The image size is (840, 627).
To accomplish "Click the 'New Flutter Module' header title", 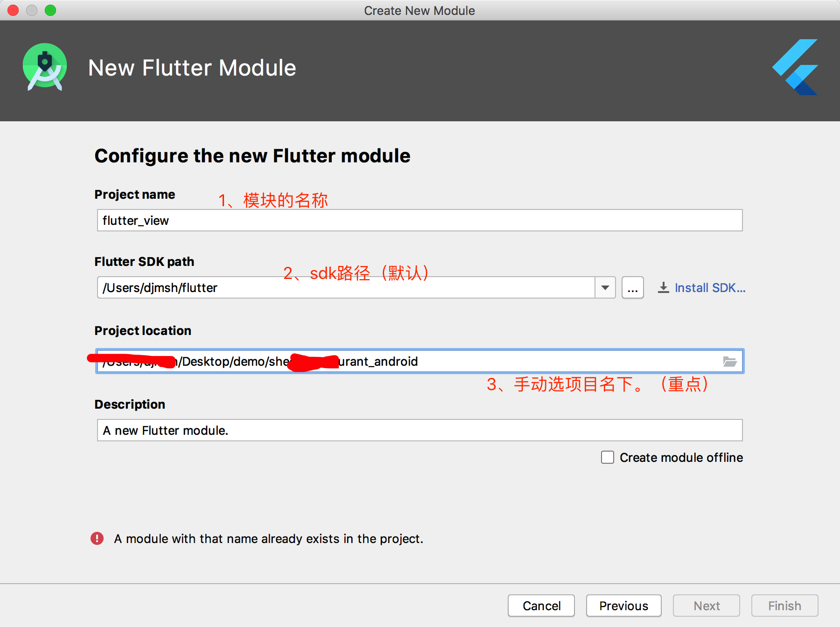I will point(192,68).
